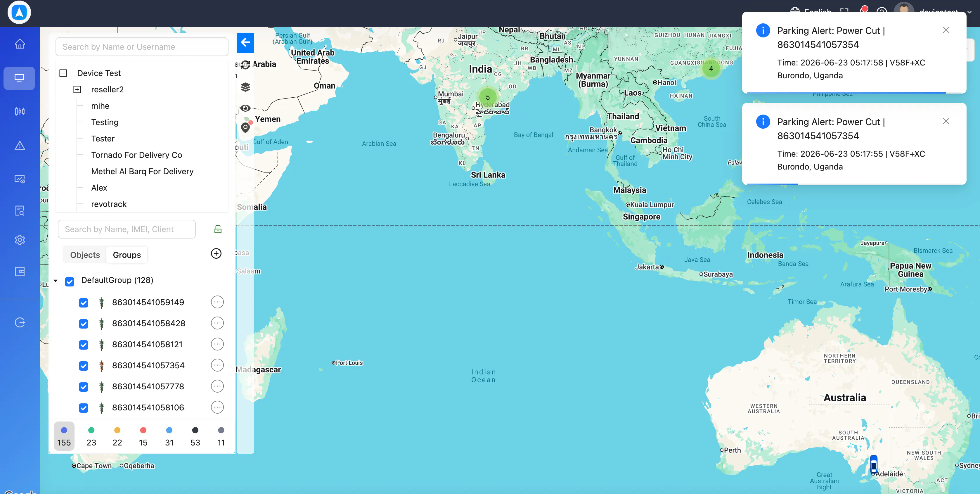This screenshot has height=494, width=980.
Task: Switch to the Groups tab
Action: pyautogui.click(x=127, y=255)
